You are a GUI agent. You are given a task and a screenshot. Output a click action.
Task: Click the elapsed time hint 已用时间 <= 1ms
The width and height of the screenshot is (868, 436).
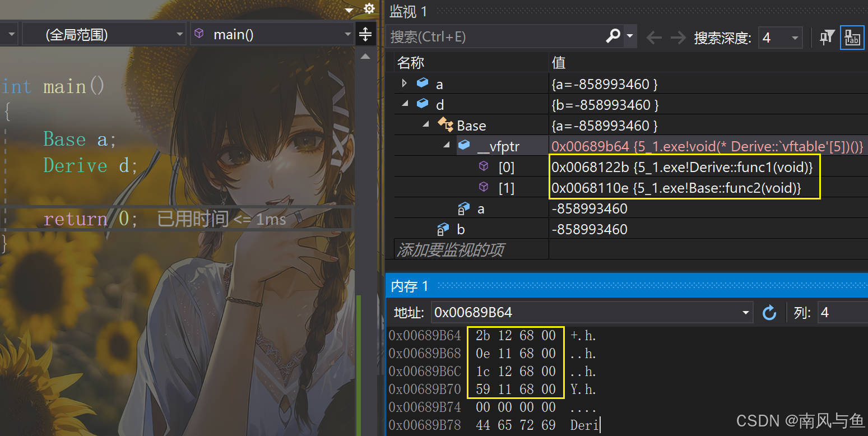[x=221, y=219]
